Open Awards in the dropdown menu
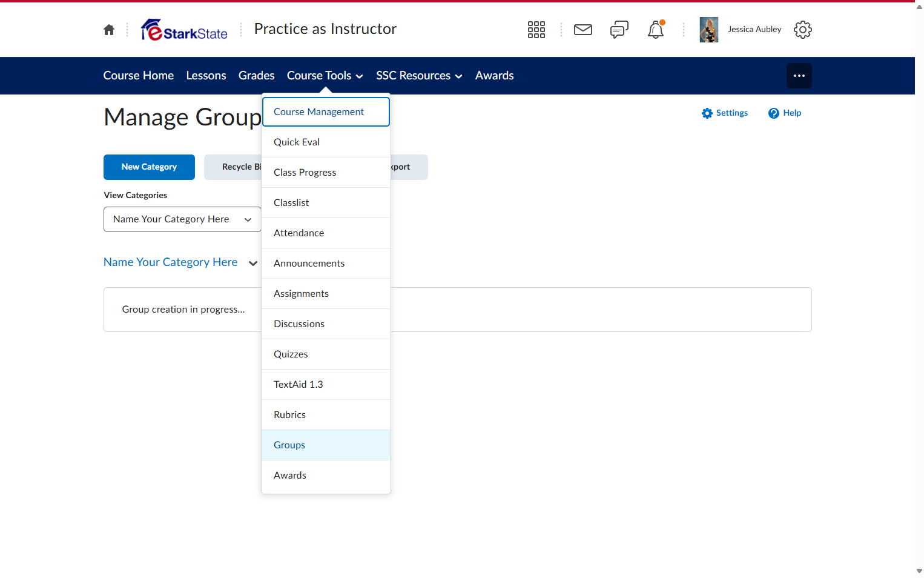The height and width of the screenshot is (578, 924). [326, 476]
